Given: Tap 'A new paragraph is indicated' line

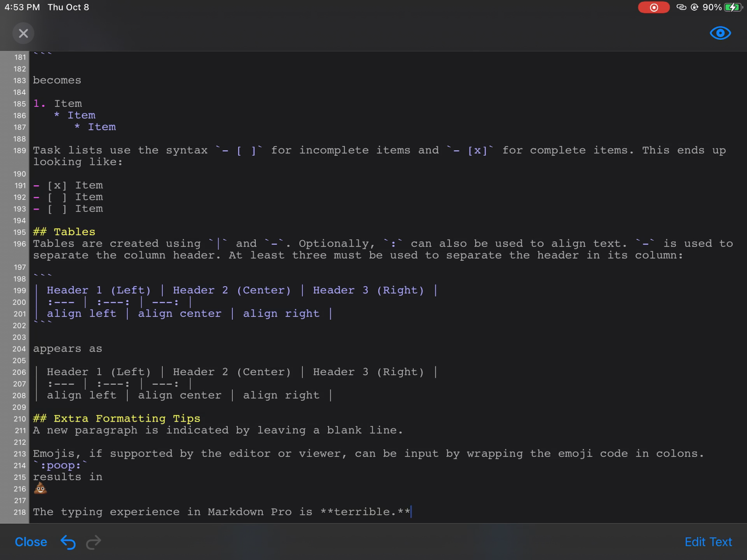Looking at the screenshot, I should coord(218,430).
